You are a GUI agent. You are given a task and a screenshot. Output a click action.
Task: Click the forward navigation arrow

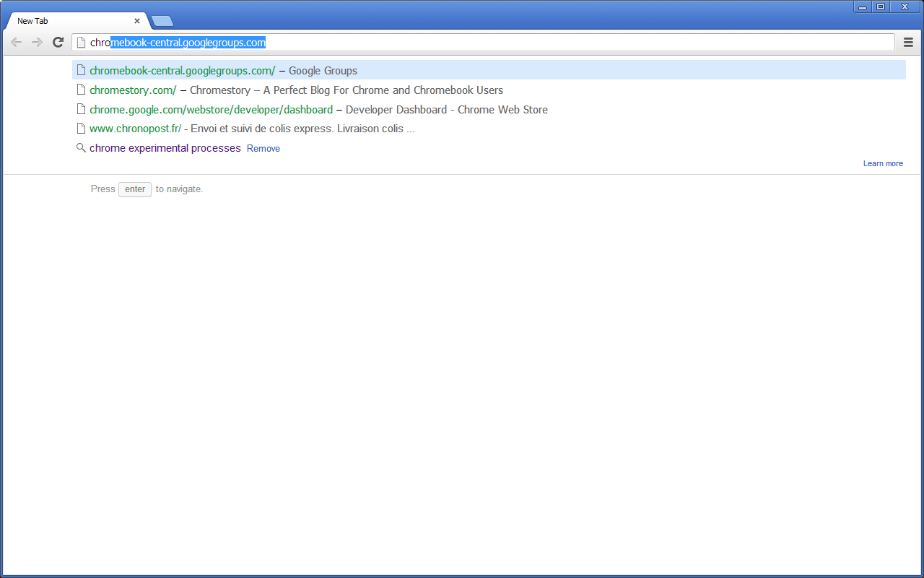(x=37, y=43)
